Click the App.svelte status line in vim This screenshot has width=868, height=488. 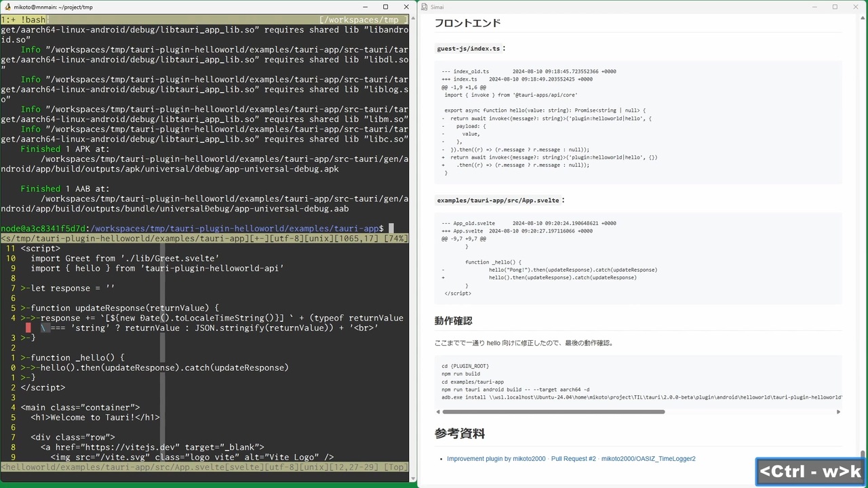click(203, 466)
